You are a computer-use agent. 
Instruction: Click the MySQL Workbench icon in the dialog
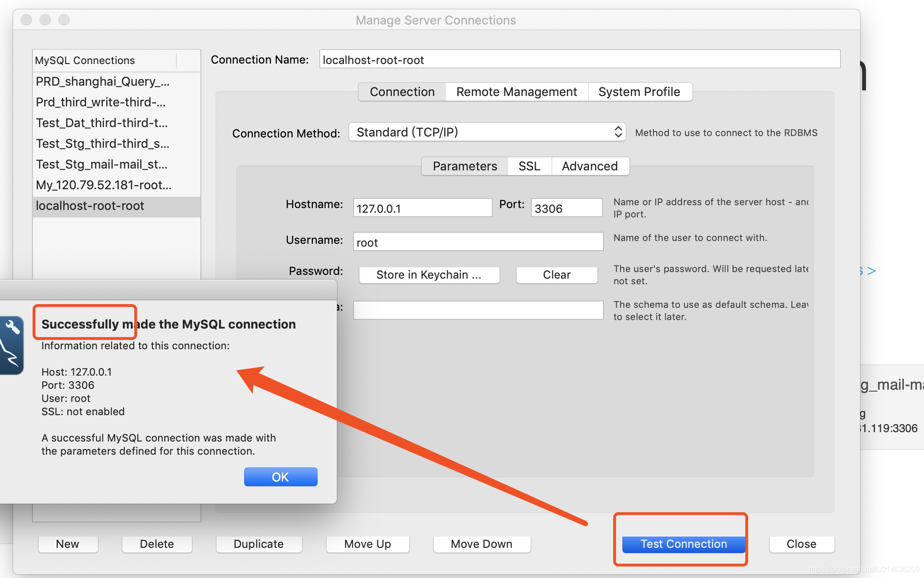[x=11, y=345]
